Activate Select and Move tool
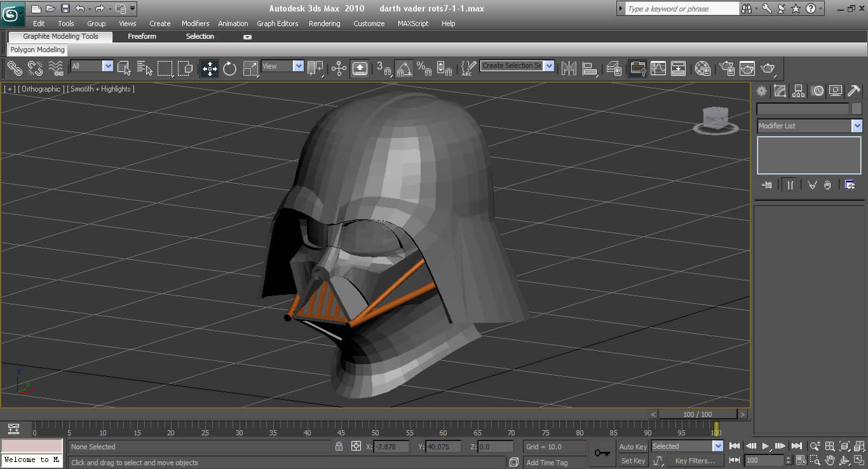Image resolution: width=868 pixels, height=469 pixels. [x=210, y=68]
